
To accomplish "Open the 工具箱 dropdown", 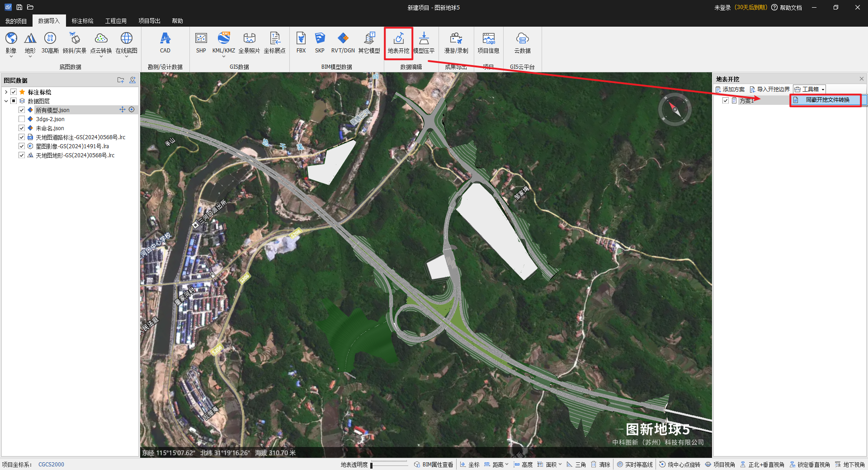I will 810,89.
